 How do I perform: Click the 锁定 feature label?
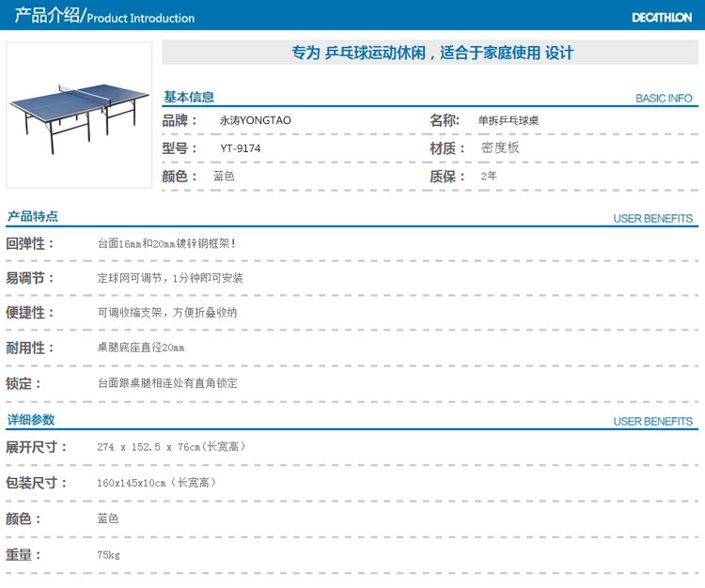(23, 383)
